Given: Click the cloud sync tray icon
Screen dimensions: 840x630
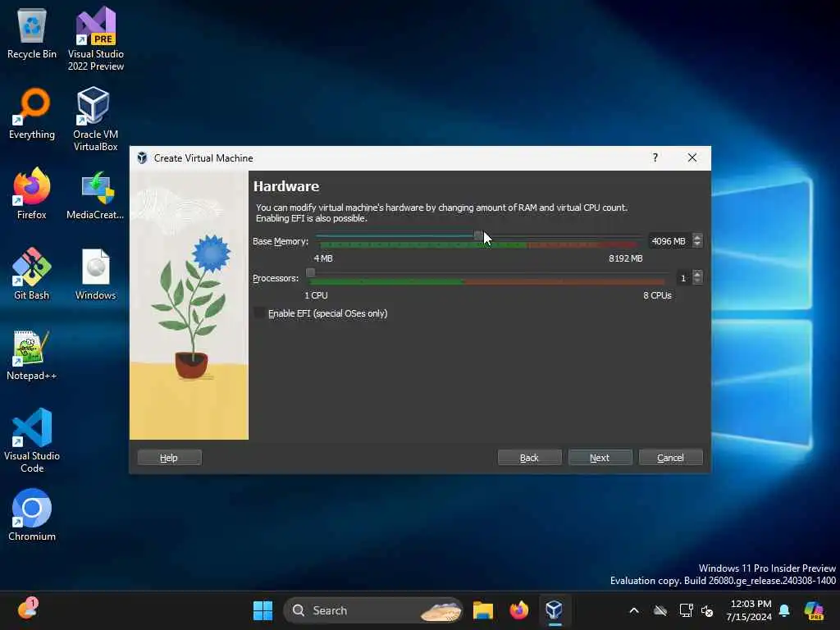Looking at the screenshot, I should tap(660, 610).
